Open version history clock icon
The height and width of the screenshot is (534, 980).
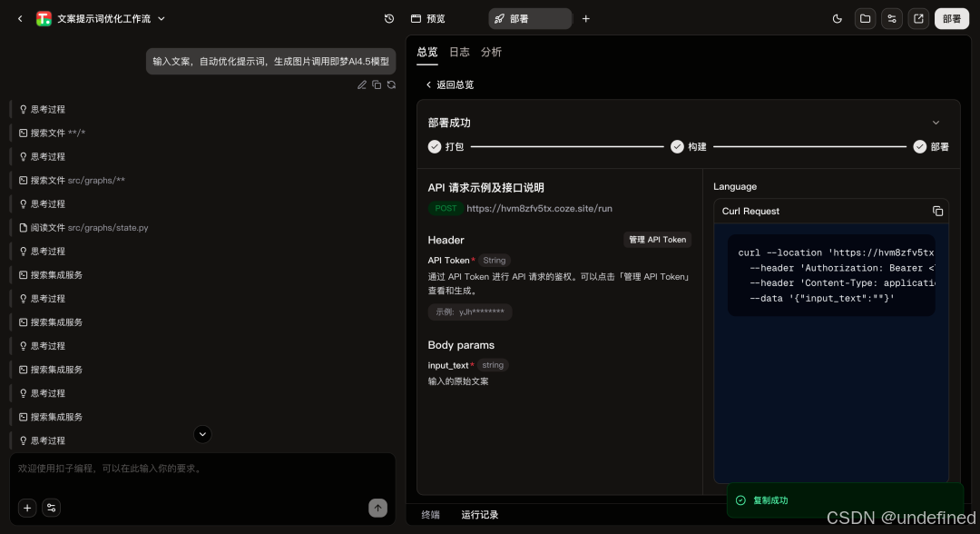tap(388, 19)
